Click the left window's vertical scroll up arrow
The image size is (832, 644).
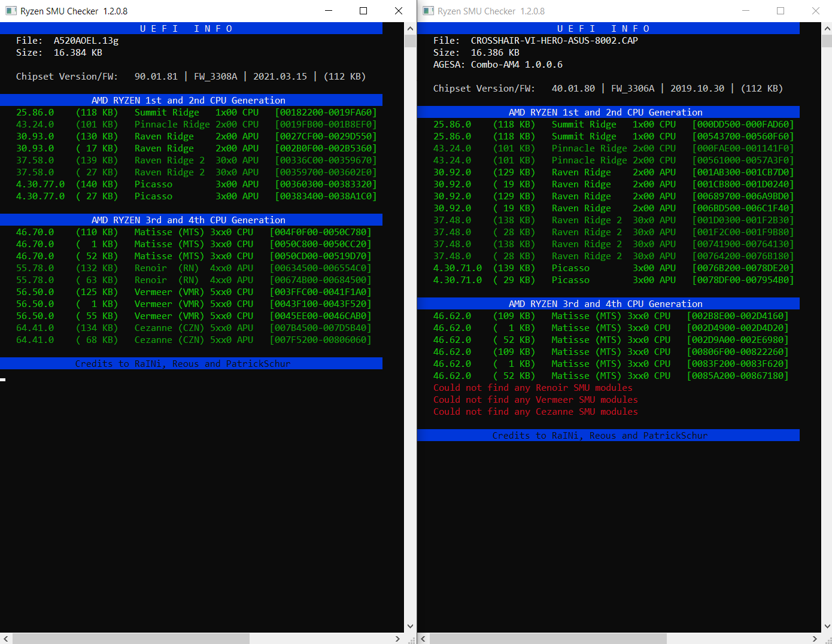(x=410, y=28)
